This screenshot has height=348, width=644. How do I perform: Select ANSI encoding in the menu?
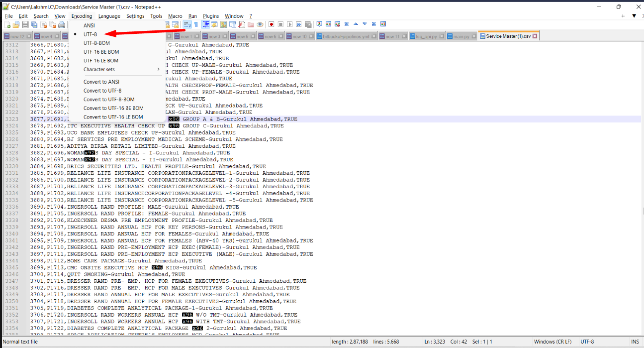pyautogui.click(x=89, y=25)
